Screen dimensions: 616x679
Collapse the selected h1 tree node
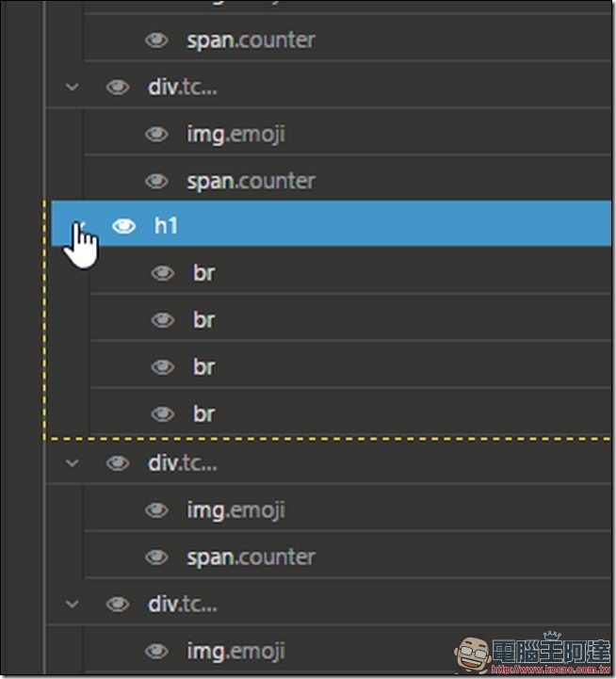coord(78,226)
